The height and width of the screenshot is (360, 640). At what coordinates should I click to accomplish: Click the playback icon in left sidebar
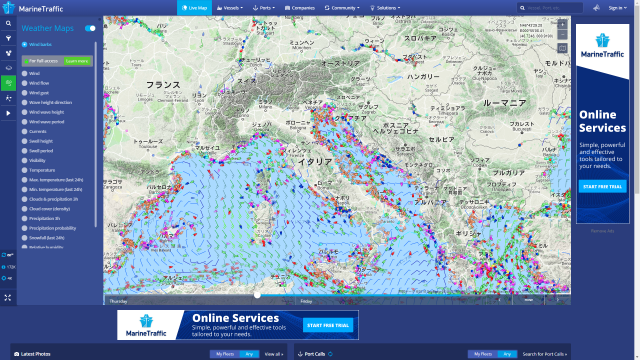tap(8, 113)
